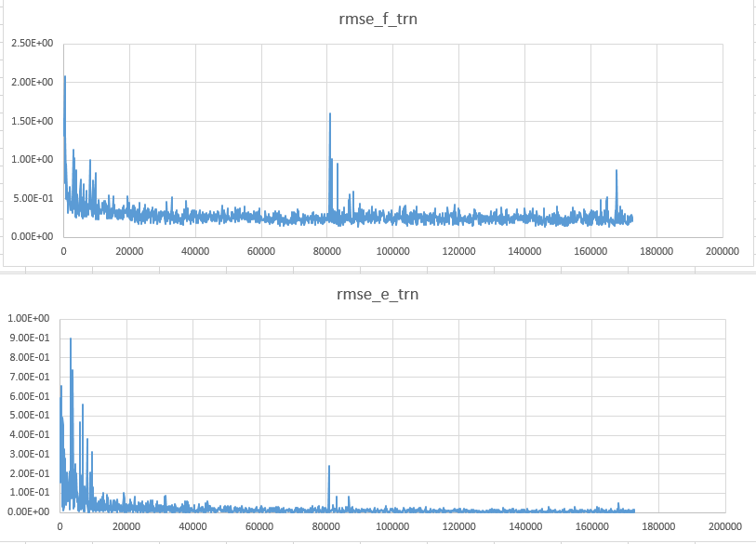
Task: Click 5.00E-01 label in rmse_f_trn chart
Action: (x=33, y=198)
